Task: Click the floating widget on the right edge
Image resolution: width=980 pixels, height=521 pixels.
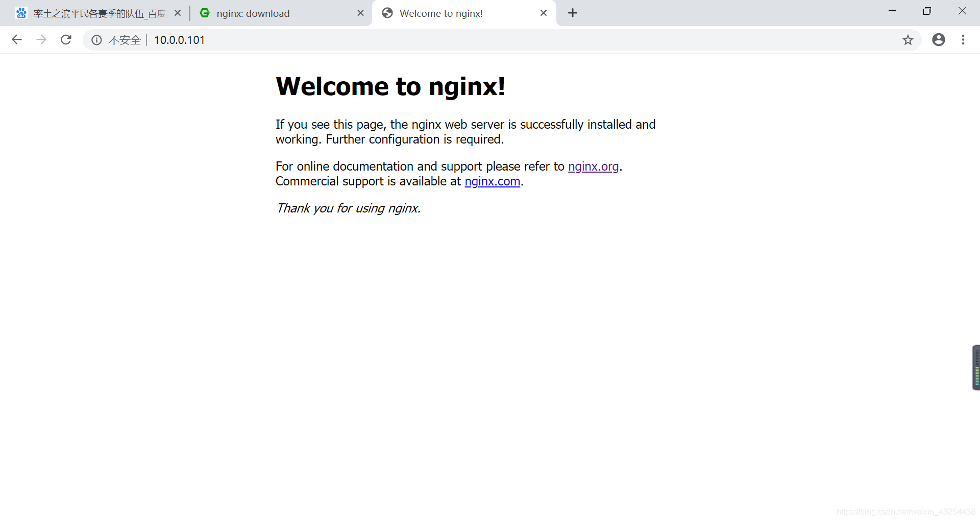Action: 976,368
